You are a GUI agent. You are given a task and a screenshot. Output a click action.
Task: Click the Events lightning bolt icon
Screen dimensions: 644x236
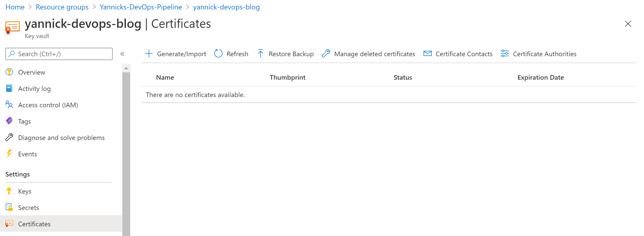tap(9, 154)
